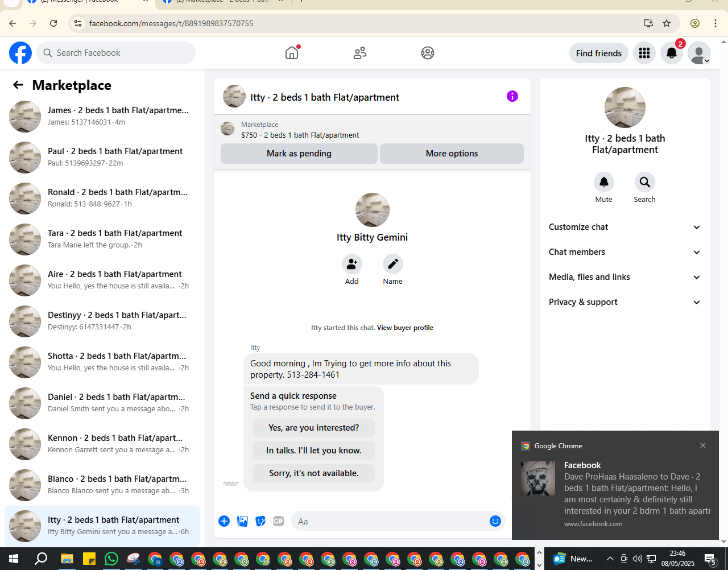Search in conversation magnifier icon
Viewport: 728px width, 570px height.
[645, 182]
